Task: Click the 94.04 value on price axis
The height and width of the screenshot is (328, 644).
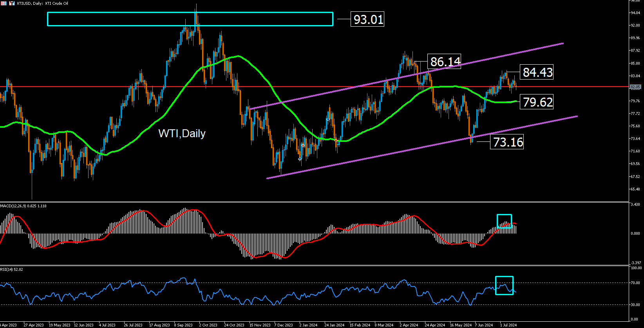Action: click(x=635, y=13)
